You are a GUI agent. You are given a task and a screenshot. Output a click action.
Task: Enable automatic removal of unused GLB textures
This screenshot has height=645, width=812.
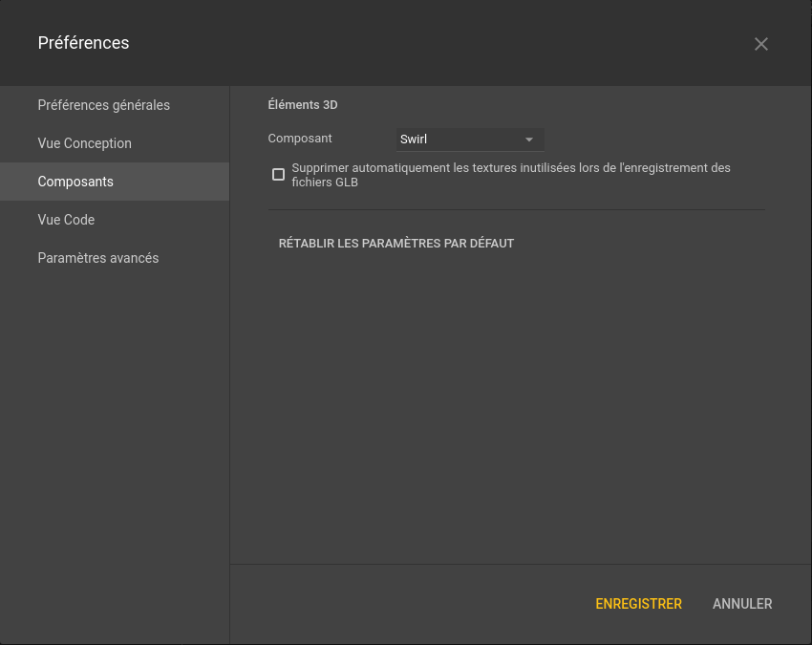pyautogui.click(x=279, y=175)
